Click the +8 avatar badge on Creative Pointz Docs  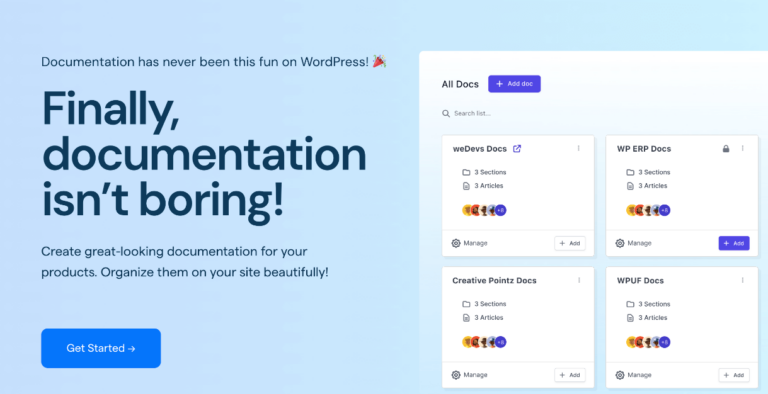click(500, 342)
